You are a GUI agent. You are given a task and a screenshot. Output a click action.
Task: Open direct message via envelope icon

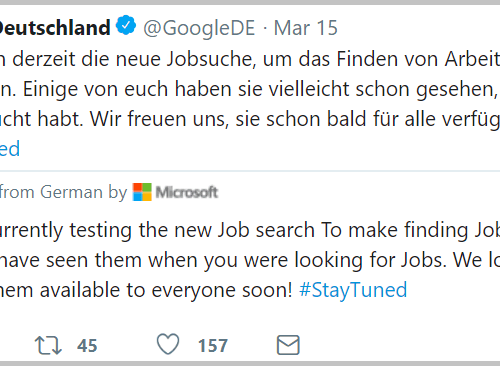[288, 345]
